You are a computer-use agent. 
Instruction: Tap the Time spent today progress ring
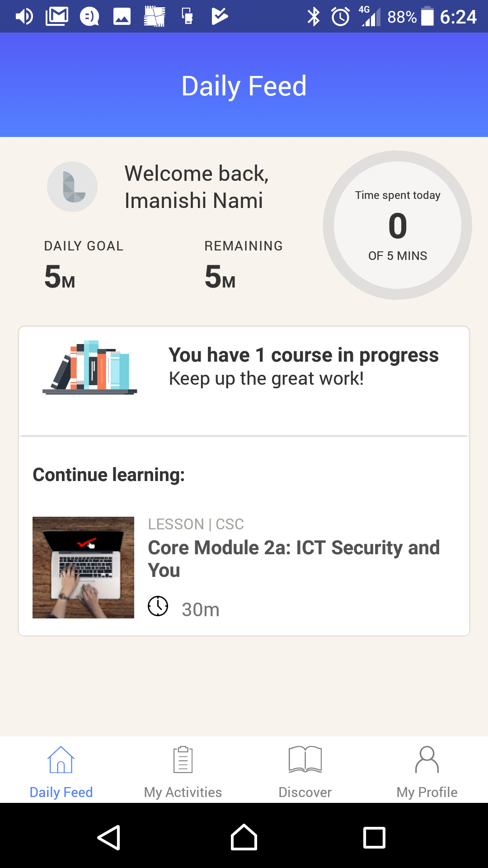[398, 225]
